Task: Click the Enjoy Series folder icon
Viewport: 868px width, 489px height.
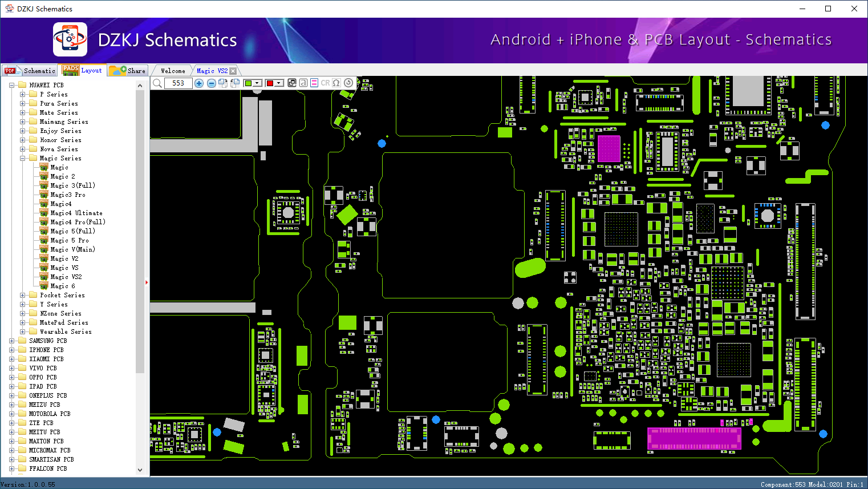Action: coord(33,131)
